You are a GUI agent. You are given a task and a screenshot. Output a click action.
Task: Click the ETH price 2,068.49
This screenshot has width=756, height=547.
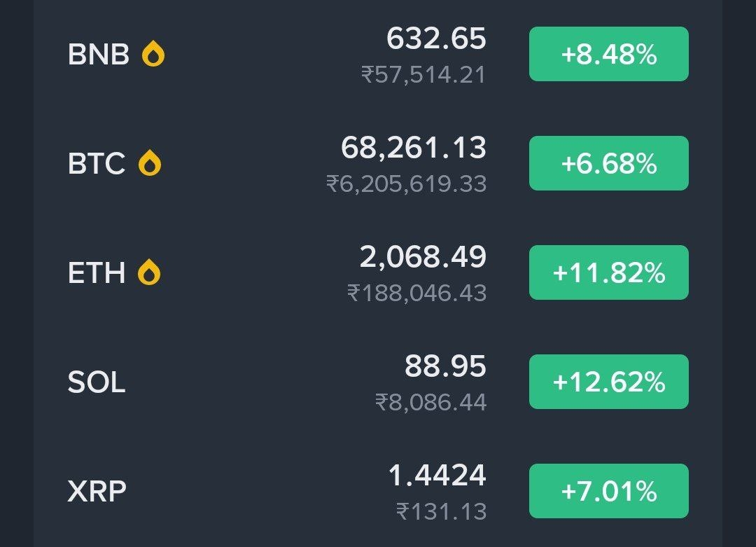[423, 257]
